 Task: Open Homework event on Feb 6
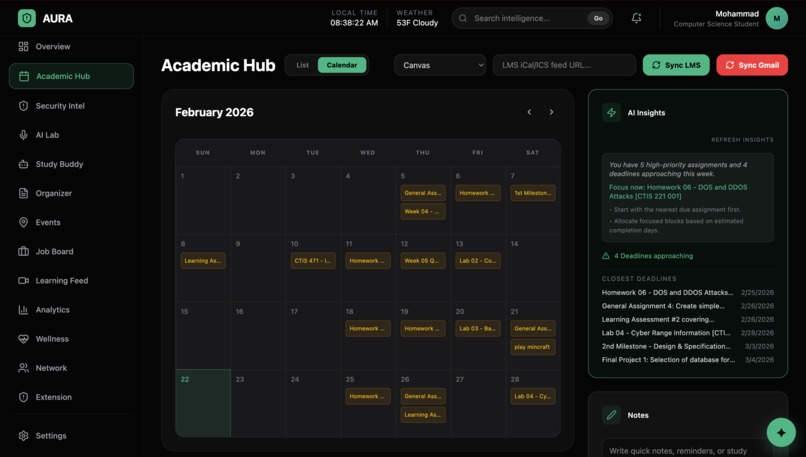coord(478,193)
